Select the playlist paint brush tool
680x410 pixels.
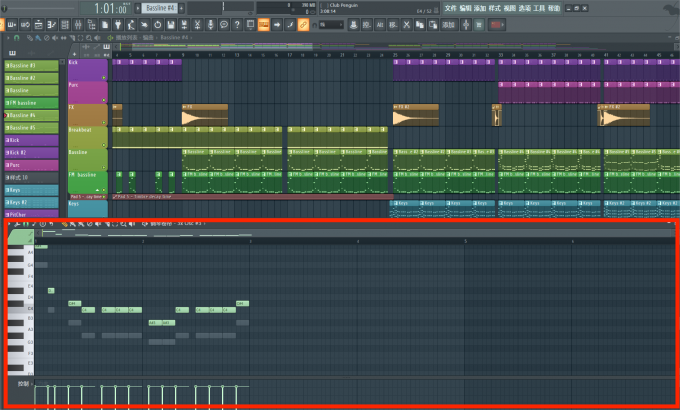click(x=38, y=38)
